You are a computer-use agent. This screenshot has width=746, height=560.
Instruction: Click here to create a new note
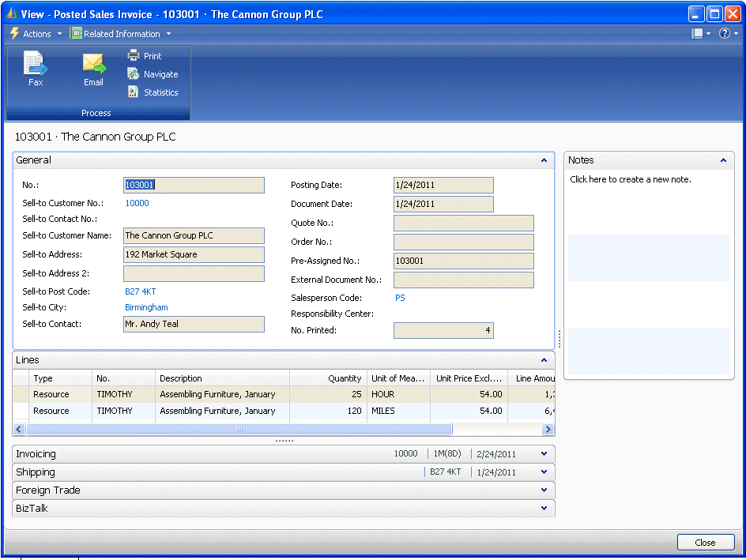click(x=631, y=179)
